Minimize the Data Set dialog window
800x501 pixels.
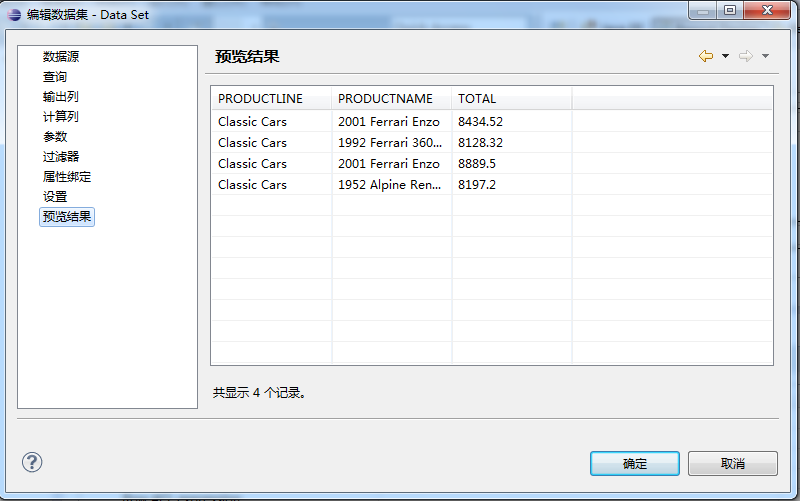coord(703,10)
